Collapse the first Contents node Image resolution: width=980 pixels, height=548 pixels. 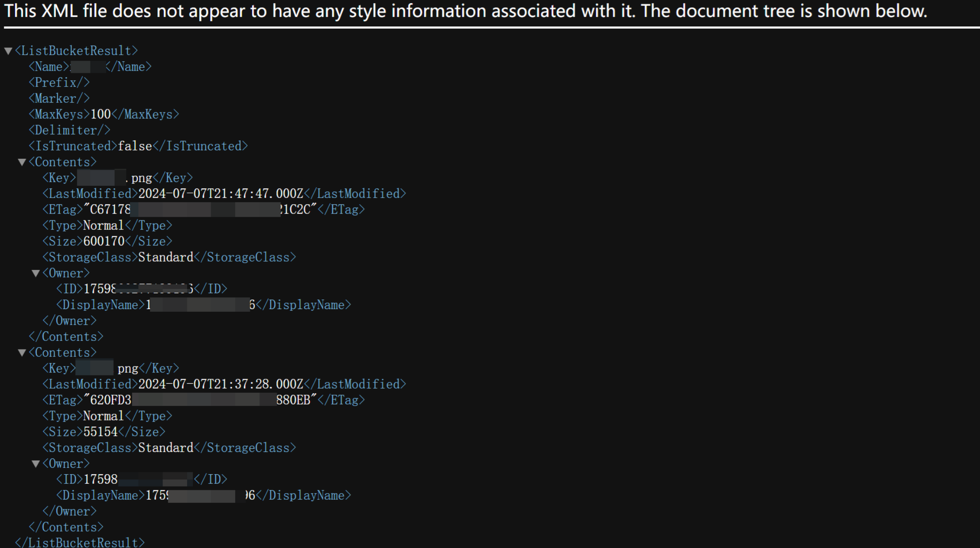tap(22, 162)
